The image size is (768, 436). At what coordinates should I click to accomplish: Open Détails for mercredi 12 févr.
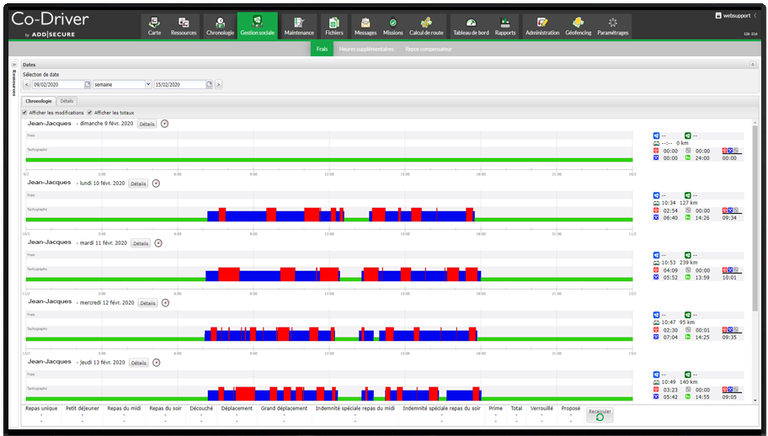148,303
